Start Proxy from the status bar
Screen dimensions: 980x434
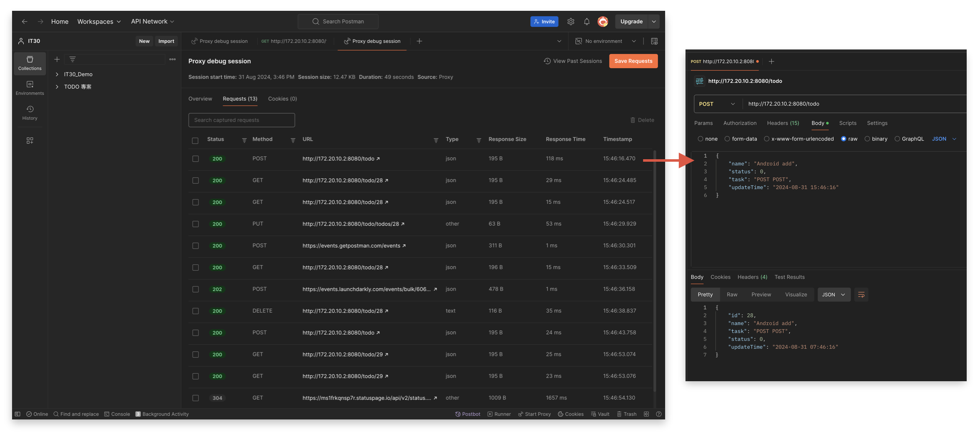[535, 414]
